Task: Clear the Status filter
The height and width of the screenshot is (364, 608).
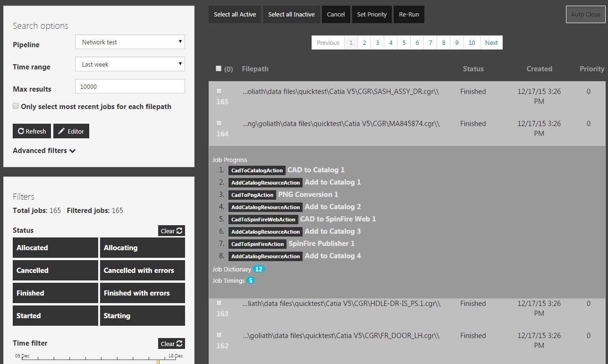Action: coord(171,231)
